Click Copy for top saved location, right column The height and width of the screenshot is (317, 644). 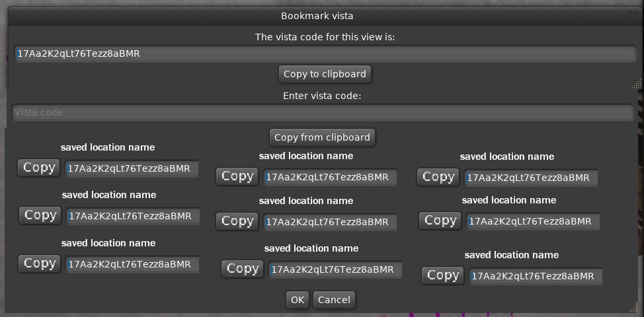(x=438, y=177)
